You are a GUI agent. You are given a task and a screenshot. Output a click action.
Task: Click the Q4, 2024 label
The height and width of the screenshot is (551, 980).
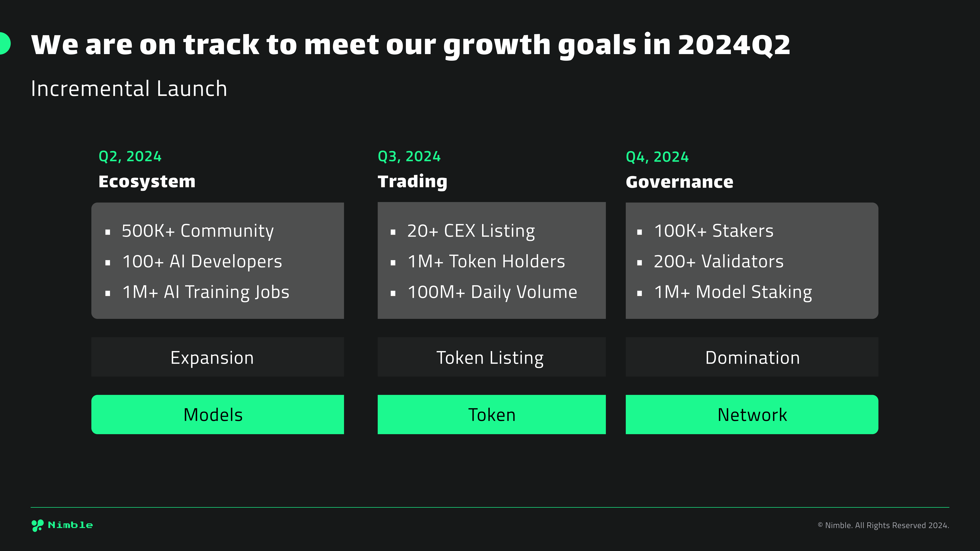[x=657, y=157]
